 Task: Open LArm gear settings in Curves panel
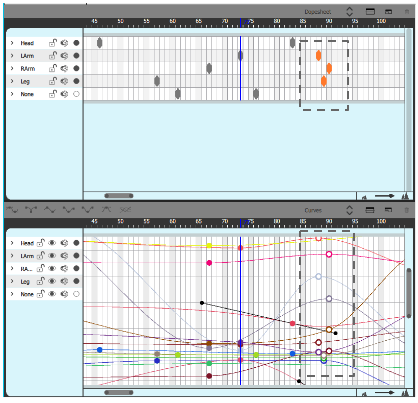click(64, 256)
